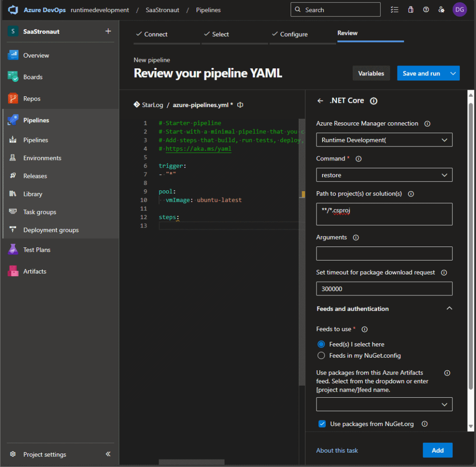Screen dimensions: 476x467
Task: Click the Arguments input field
Action: pyautogui.click(x=384, y=254)
